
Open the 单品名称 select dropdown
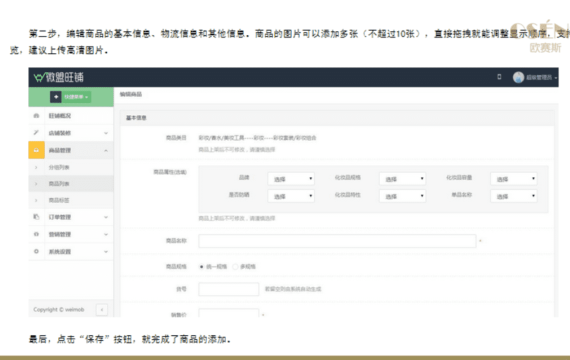514,196
